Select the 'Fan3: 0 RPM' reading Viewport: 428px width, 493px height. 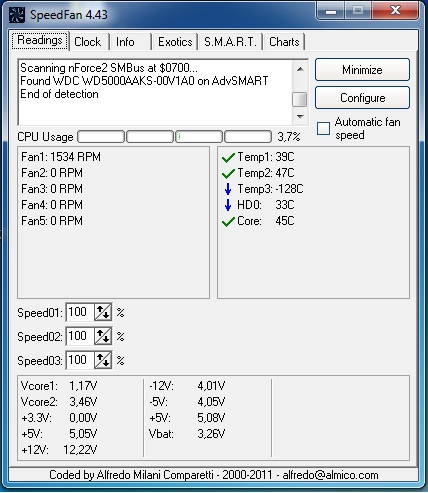(52, 189)
